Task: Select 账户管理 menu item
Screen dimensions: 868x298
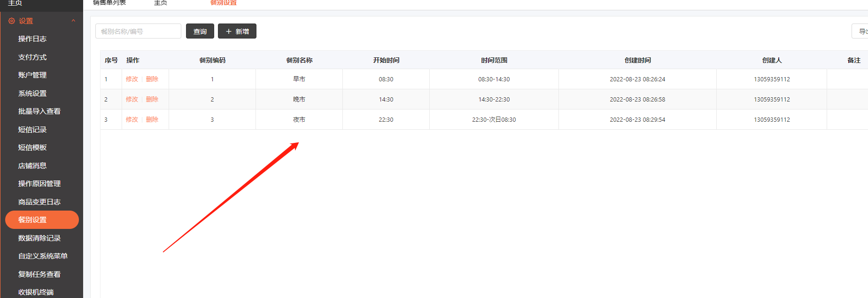Action: (x=32, y=75)
